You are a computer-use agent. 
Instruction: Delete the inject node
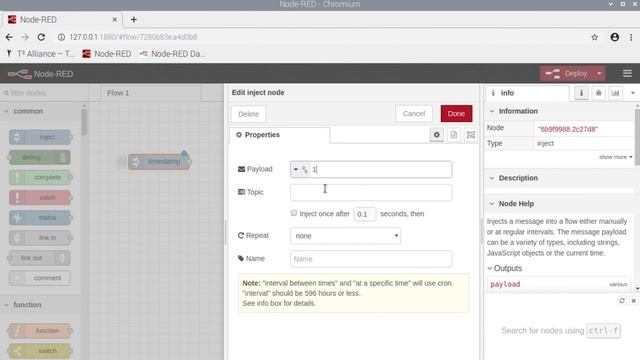pos(249,114)
